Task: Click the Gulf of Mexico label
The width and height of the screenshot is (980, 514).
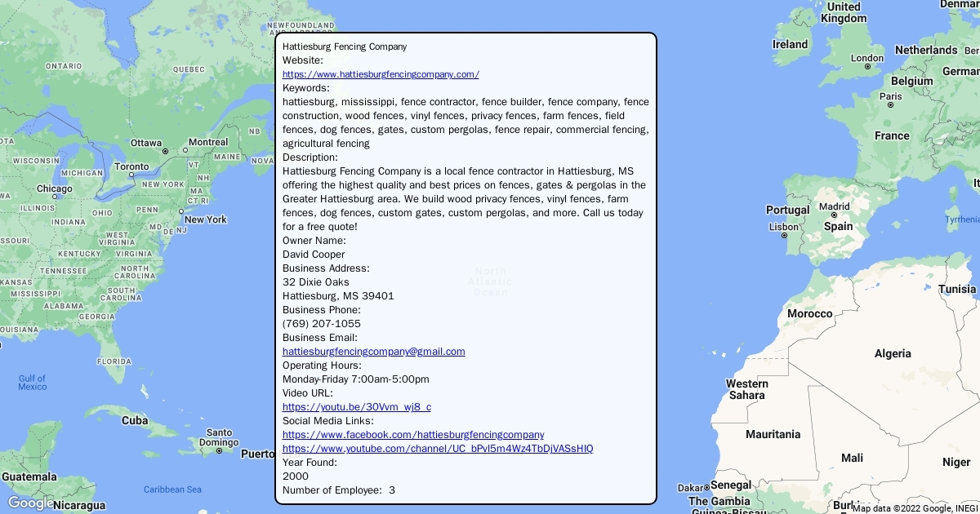Action: (33, 382)
